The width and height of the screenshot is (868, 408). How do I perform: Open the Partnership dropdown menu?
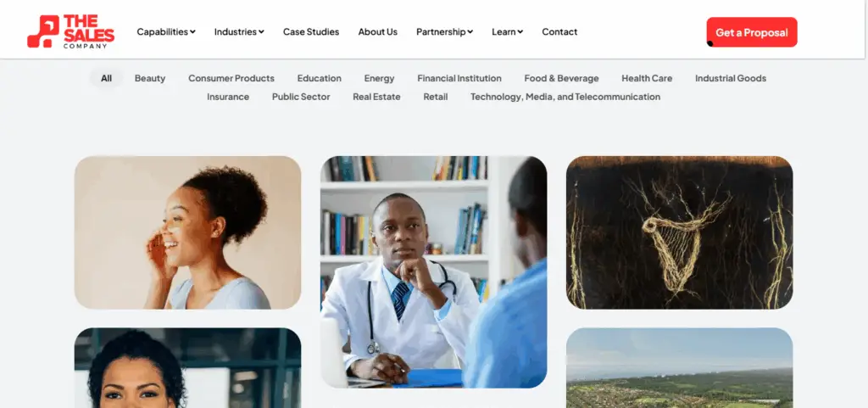444,32
